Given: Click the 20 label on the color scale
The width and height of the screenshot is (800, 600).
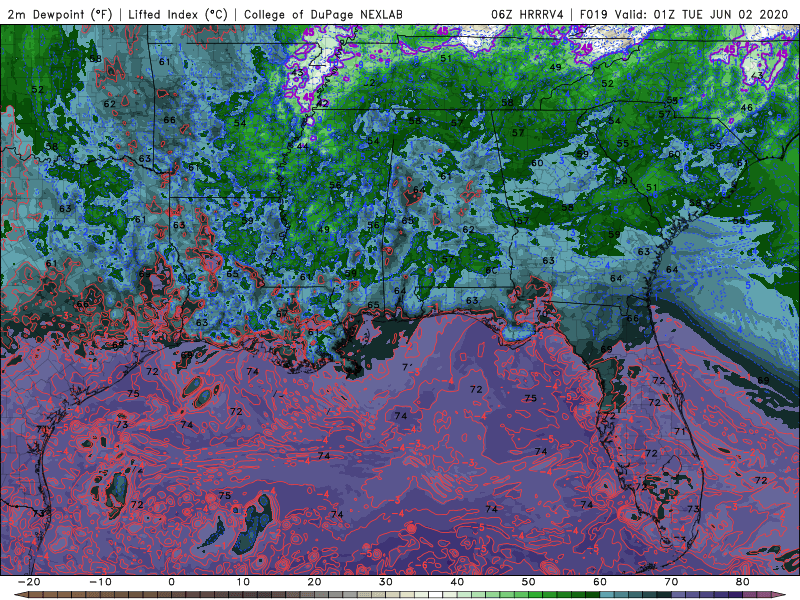Looking at the screenshot, I should point(314,582).
